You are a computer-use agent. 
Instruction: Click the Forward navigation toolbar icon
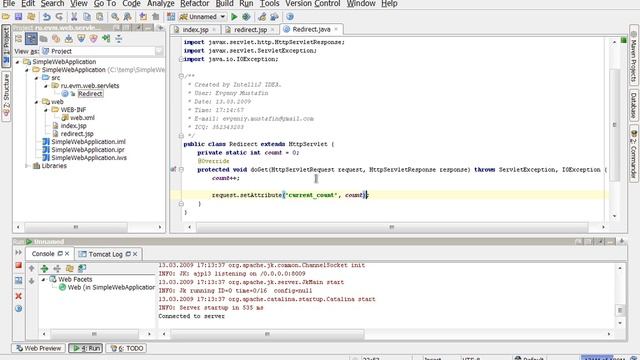156,17
